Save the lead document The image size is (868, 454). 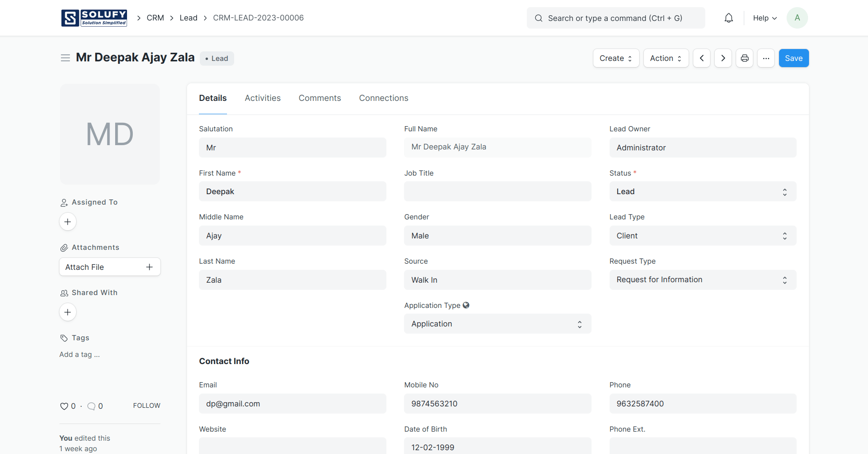[793, 58]
